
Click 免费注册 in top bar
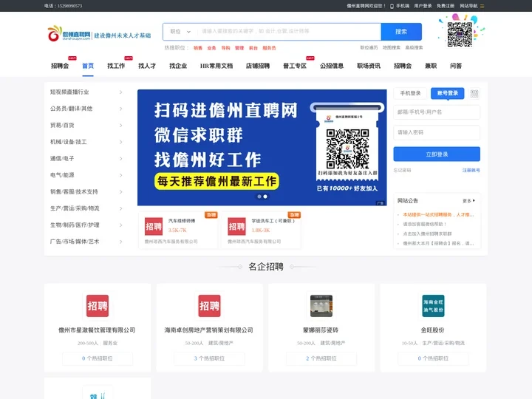pyautogui.click(x=446, y=6)
